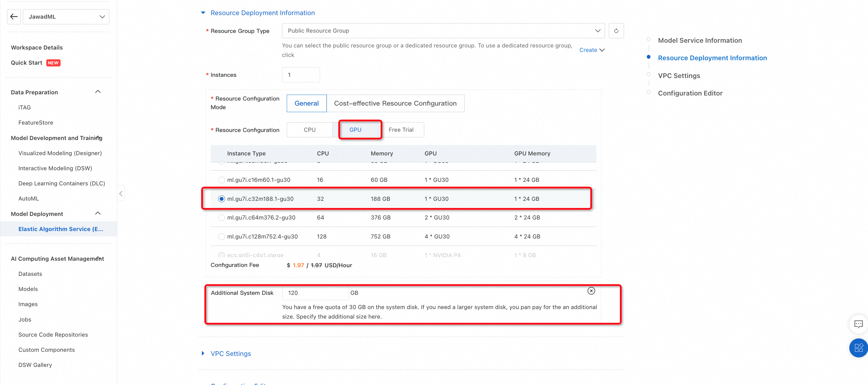This screenshot has height=385, width=868.
Task: Open Workspace Details in the sidebar
Action: [x=37, y=47]
